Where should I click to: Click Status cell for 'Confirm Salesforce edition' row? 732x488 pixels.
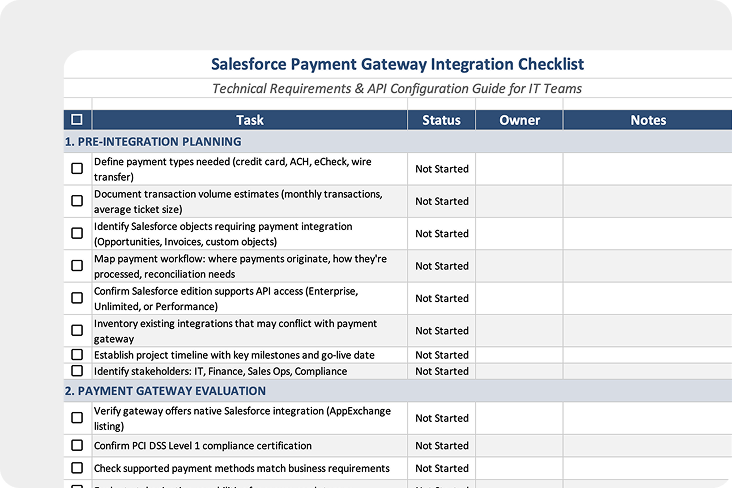442,298
